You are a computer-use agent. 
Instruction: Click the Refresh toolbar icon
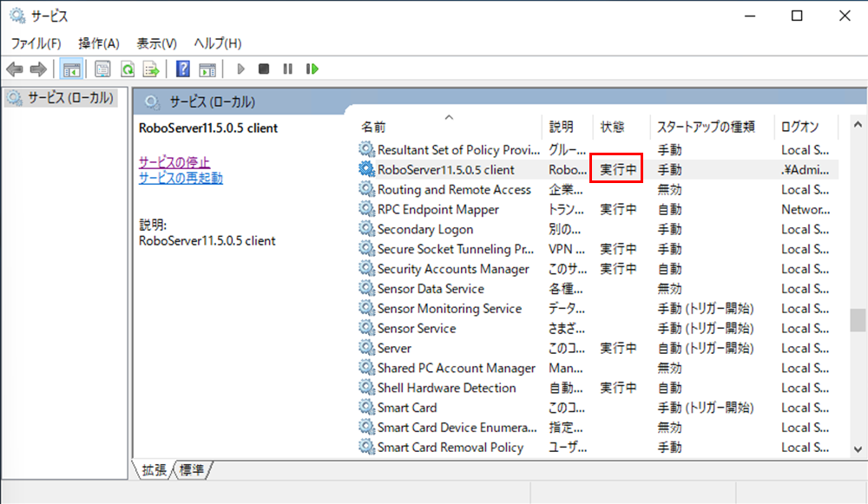coord(128,69)
